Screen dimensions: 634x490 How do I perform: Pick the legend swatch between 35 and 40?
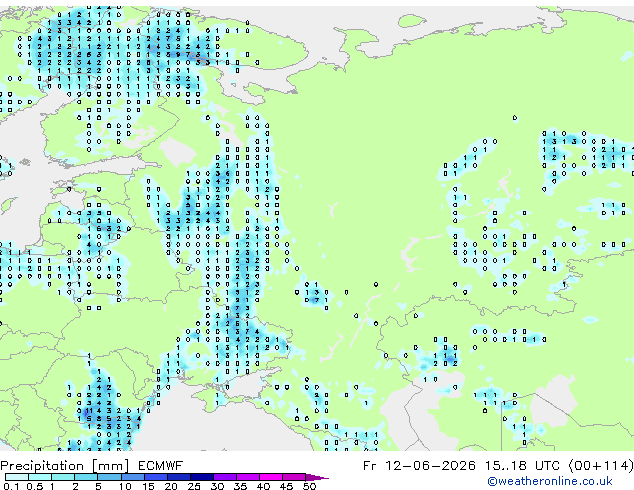[x=247, y=477]
